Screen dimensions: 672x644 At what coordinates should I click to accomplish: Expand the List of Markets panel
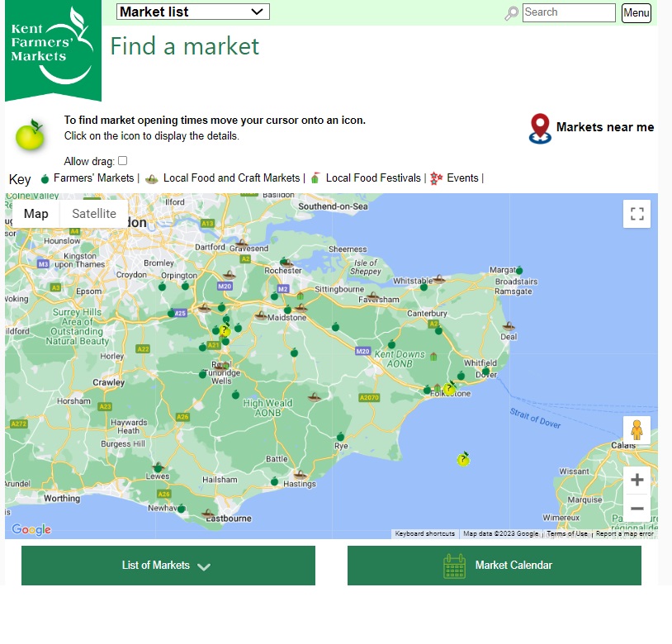pos(168,566)
